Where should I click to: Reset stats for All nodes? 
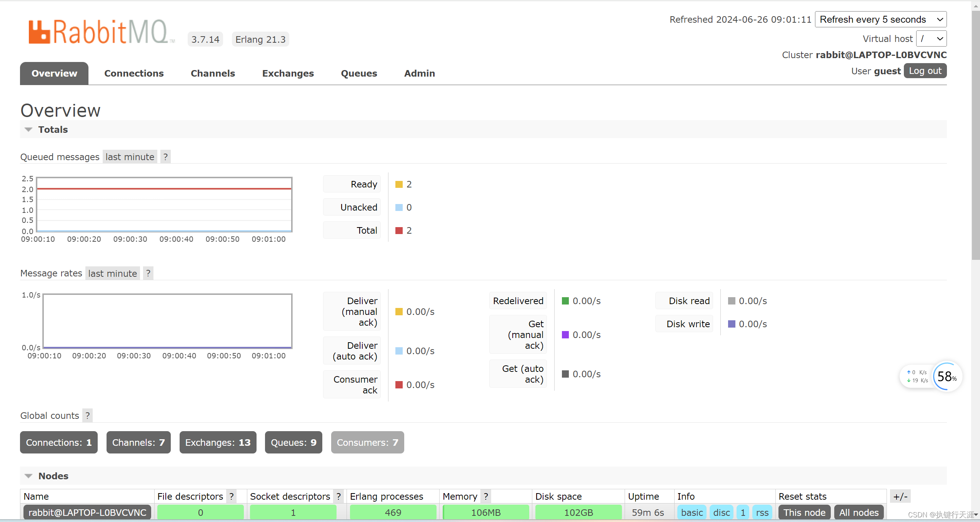[x=859, y=513]
